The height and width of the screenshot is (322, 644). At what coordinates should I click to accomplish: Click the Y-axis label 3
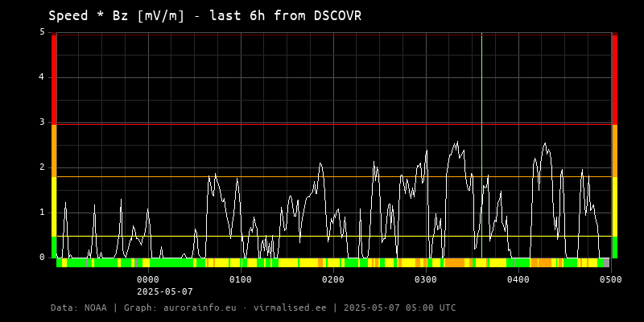(x=43, y=122)
